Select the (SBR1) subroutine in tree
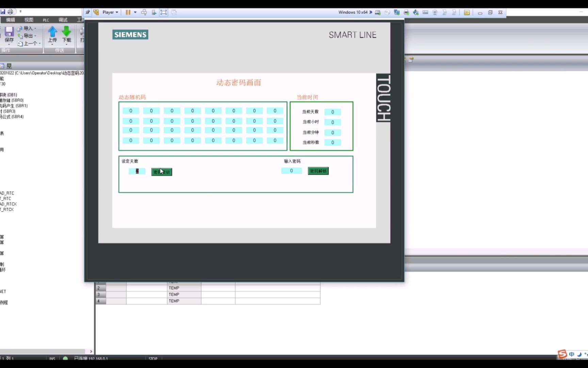The width and height of the screenshot is (588, 368). click(x=14, y=106)
